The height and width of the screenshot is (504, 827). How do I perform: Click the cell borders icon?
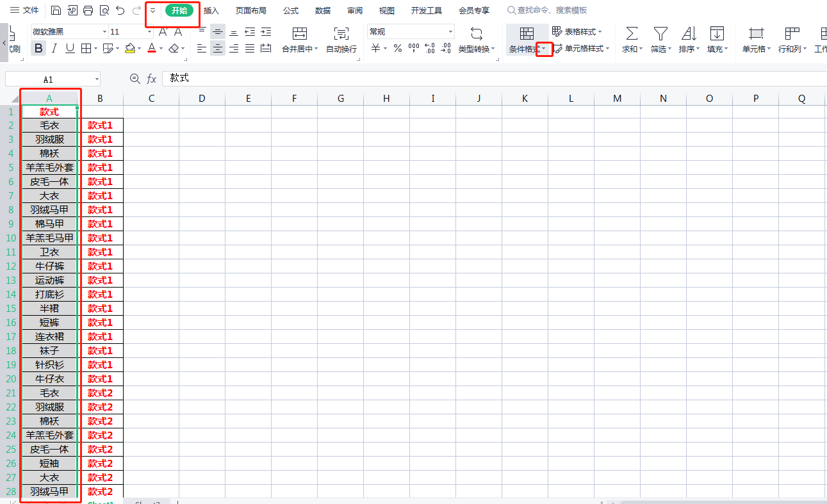tap(86, 48)
